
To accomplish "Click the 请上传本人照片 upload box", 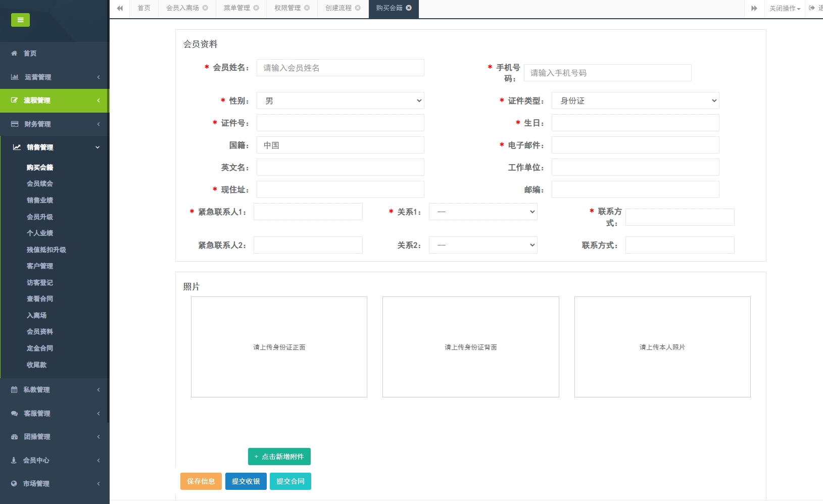I will click(x=662, y=347).
